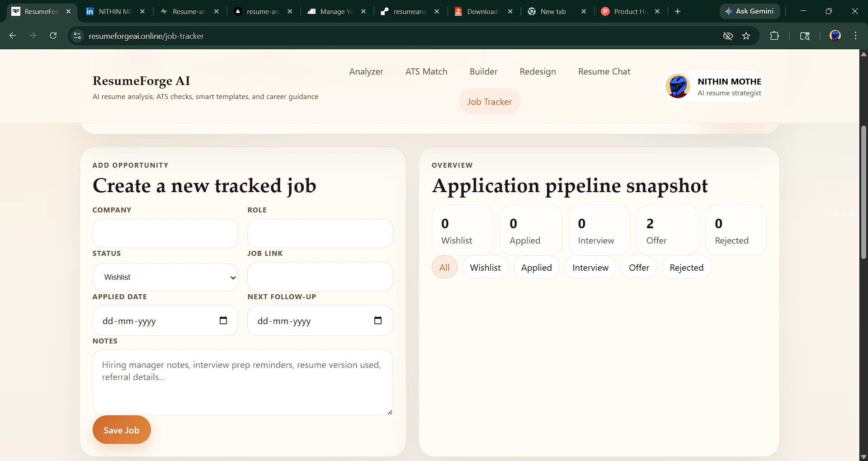Click 'Create a new tracked job' heading
This screenshot has width=868, height=461.
pos(204,186)
